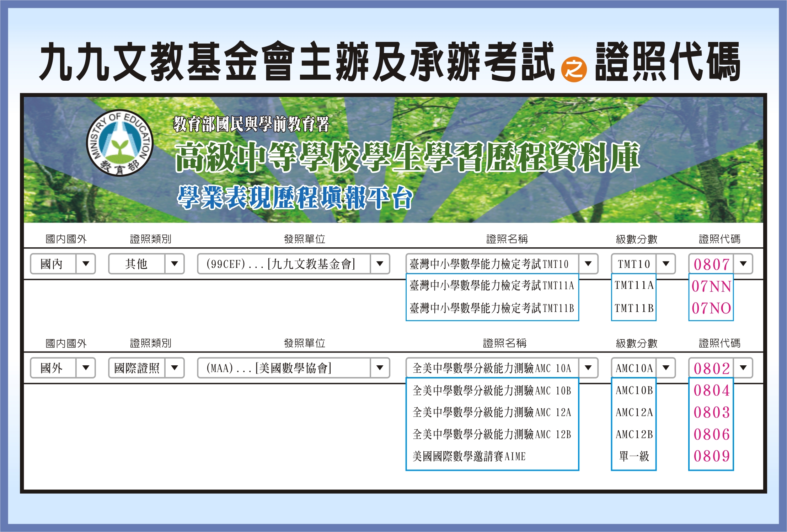The height and width of the screenshot is (532, 787).
Task: Click second 國內國外 column header
Action: pos(66,343)
